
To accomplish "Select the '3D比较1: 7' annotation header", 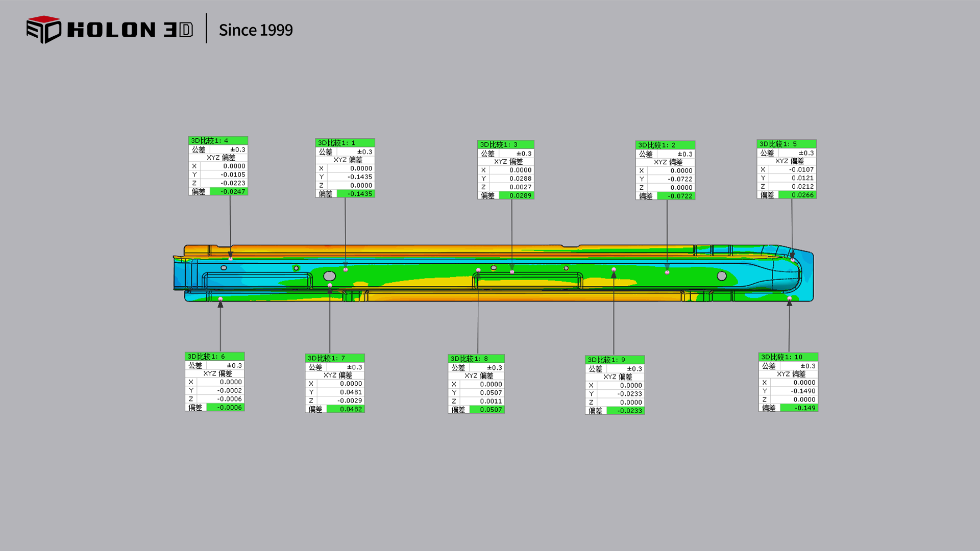I will (335, 358).
